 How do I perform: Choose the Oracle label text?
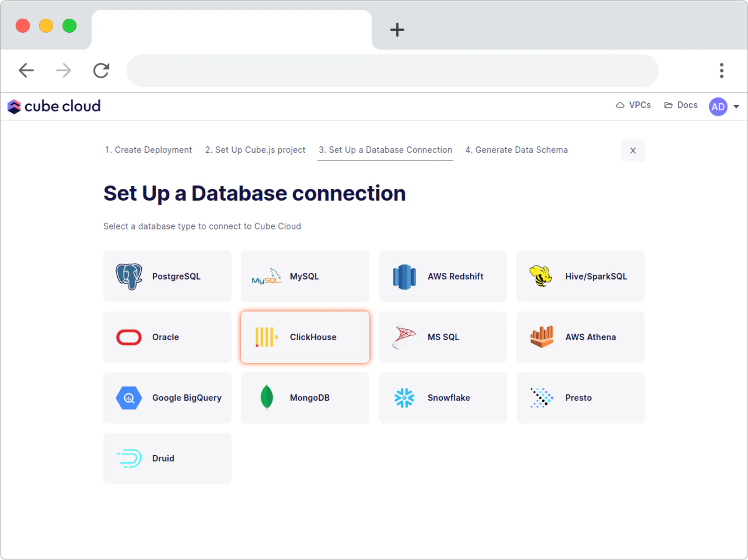[x=165, y=337]
